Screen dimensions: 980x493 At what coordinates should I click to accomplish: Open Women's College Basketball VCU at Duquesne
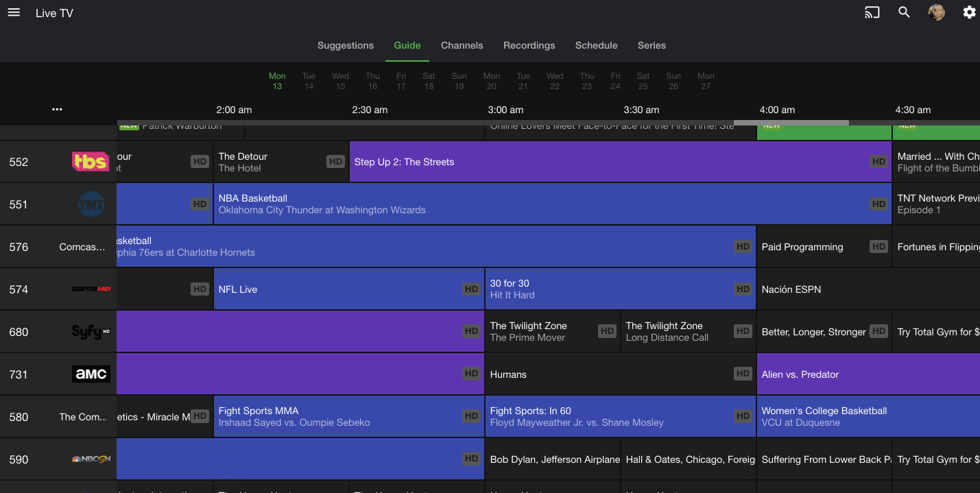[x=868, y=417]
